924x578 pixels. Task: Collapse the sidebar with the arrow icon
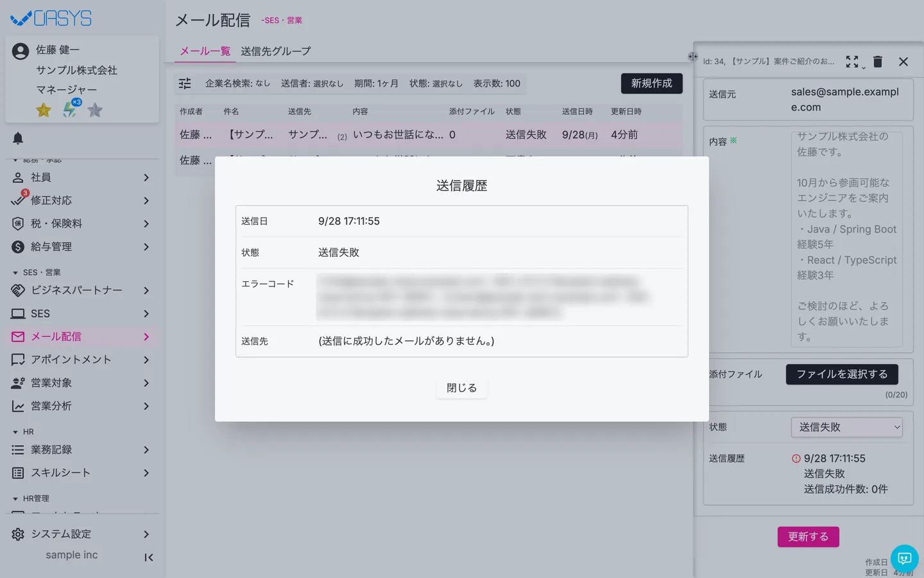click(149, 557)
